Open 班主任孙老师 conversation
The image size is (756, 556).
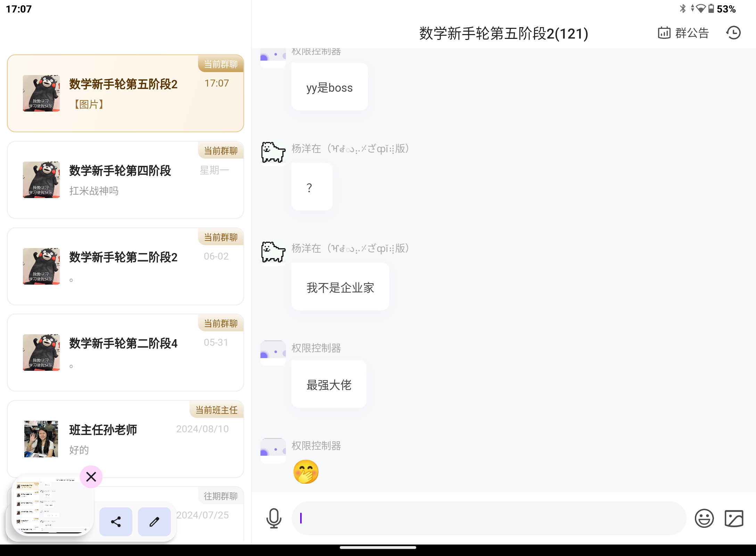[x=125, y=439]
